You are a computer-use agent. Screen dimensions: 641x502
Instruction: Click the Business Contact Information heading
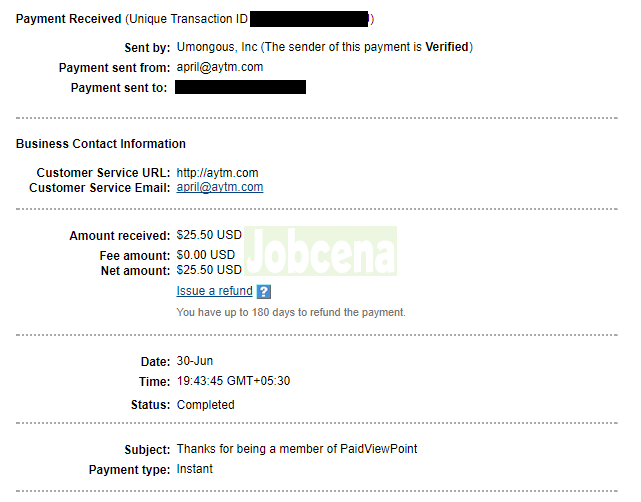[100, 144]
